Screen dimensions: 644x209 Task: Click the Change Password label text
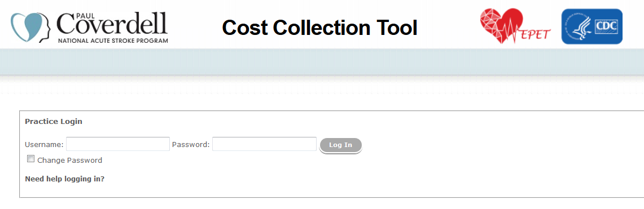pos(70,160)
